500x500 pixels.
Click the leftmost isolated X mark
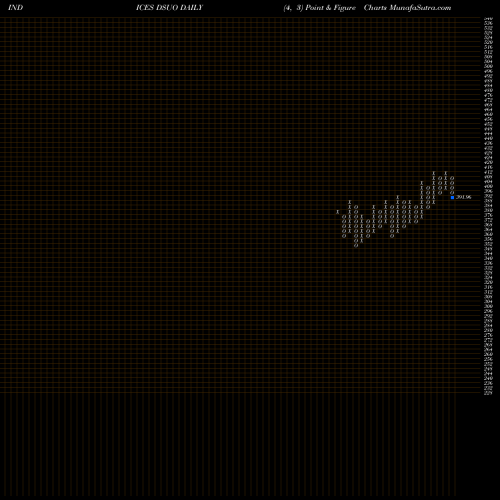point(338,212)
